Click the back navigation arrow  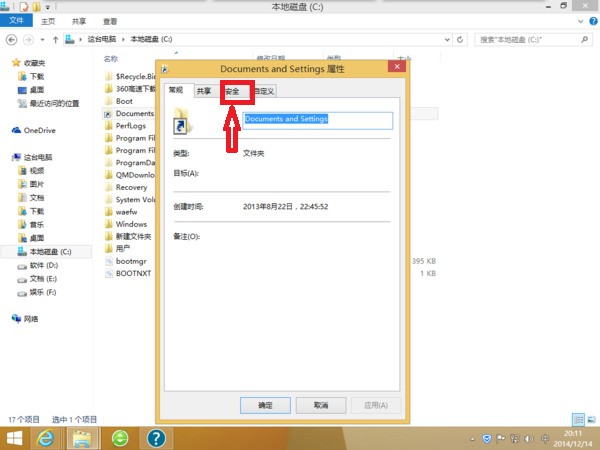tap(11, 39)
